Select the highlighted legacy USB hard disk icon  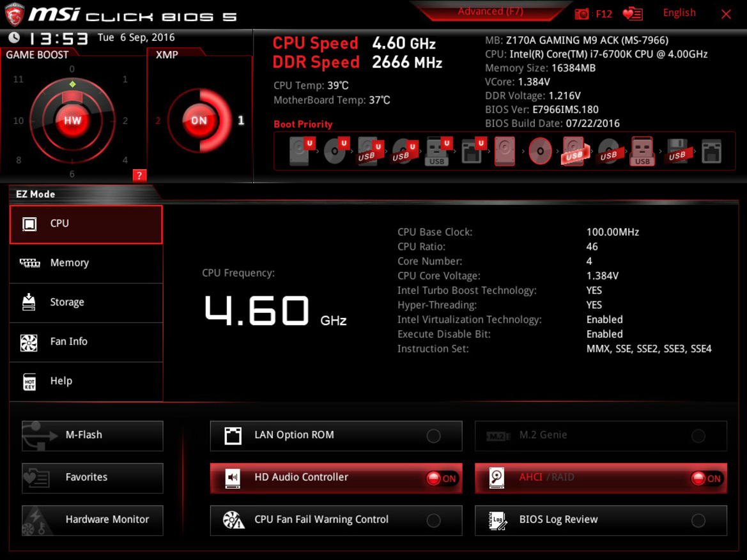(574, 151)
